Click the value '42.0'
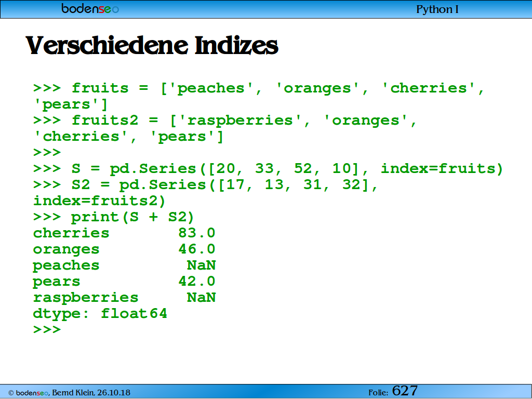 [197, 281]
